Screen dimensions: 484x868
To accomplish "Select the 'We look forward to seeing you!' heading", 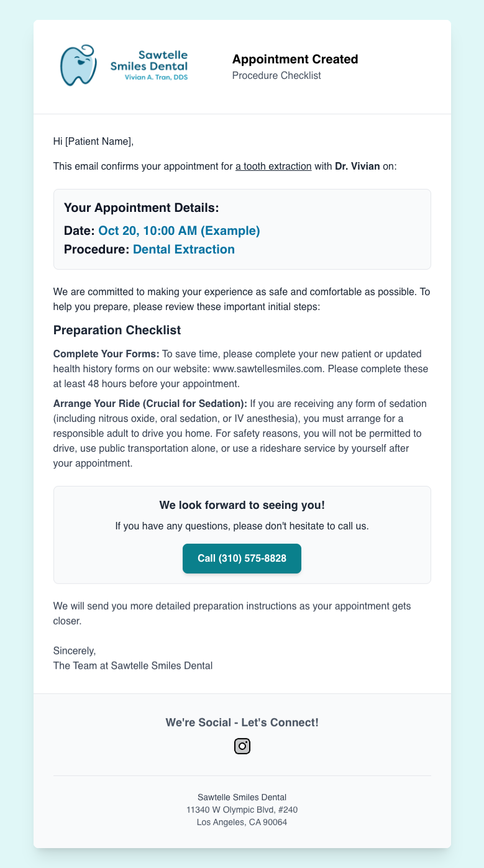I will pos(242,505).
